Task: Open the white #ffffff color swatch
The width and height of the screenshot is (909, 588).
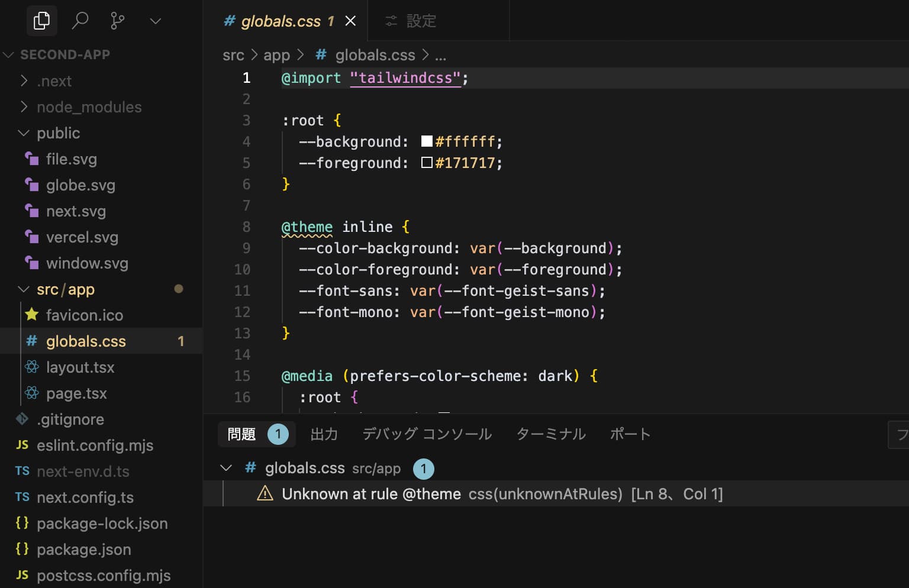Action: pos(427,141)
